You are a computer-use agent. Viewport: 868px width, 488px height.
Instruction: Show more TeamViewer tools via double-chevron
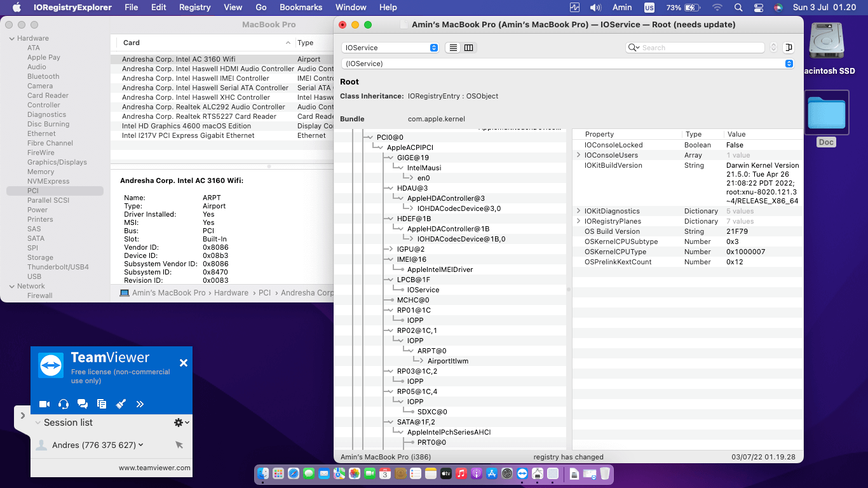[140, 404]
